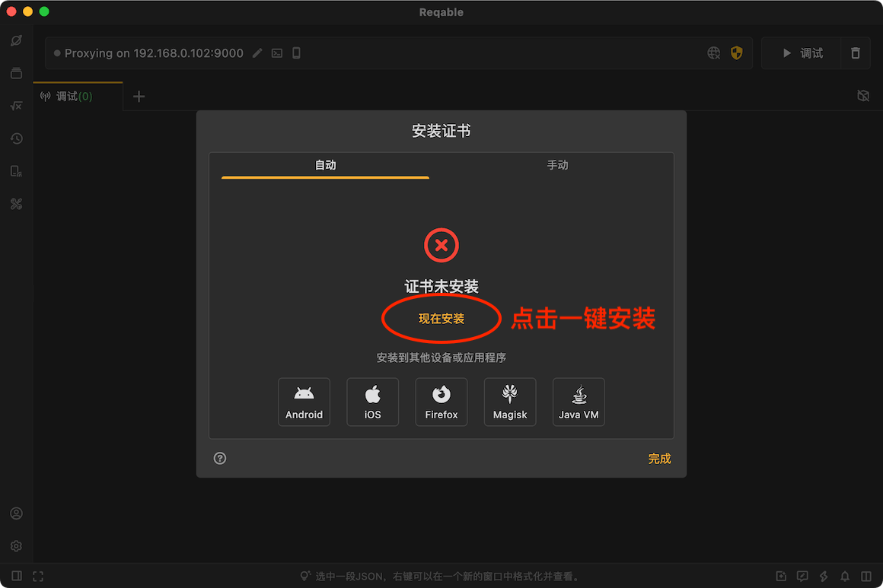Click the crossed box icon at tab bar right
This screenshot has height=588, width=883.
(x=862, y=96)
